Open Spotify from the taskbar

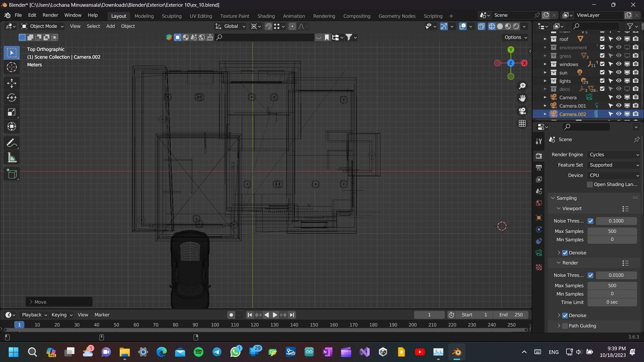click(199, 352)
